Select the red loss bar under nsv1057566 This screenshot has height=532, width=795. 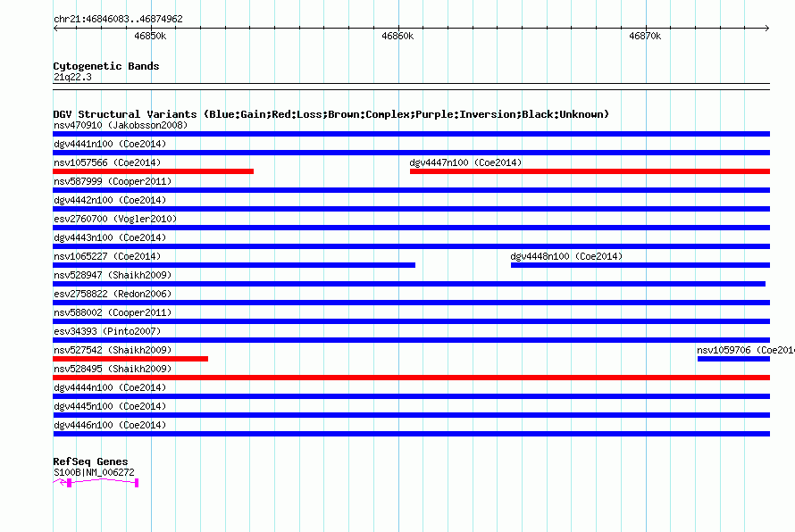coord(153,171)
